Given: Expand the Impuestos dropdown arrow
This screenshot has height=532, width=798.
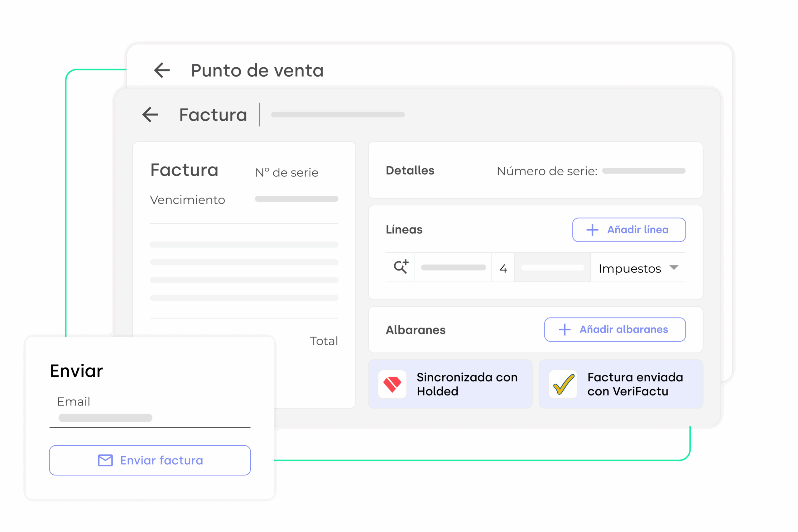Looking at the screenshot, I should point(674,267).
